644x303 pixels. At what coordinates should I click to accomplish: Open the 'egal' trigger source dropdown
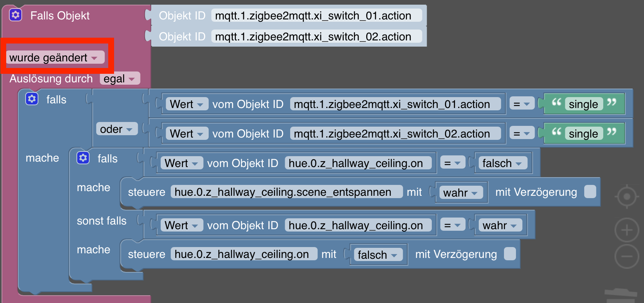tap(120, 78)
